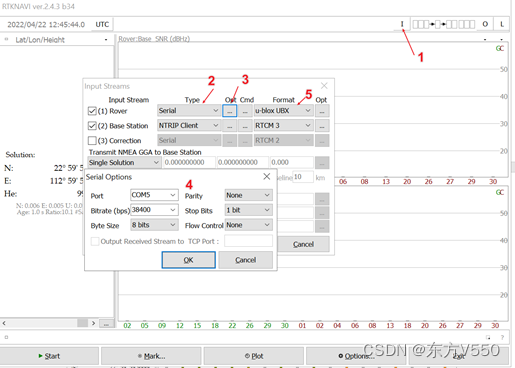Viewport: 515px width, 368px height.
Task: Expand Base Station NTRIP Client type dropdown
Action: [x=188, y=125]
